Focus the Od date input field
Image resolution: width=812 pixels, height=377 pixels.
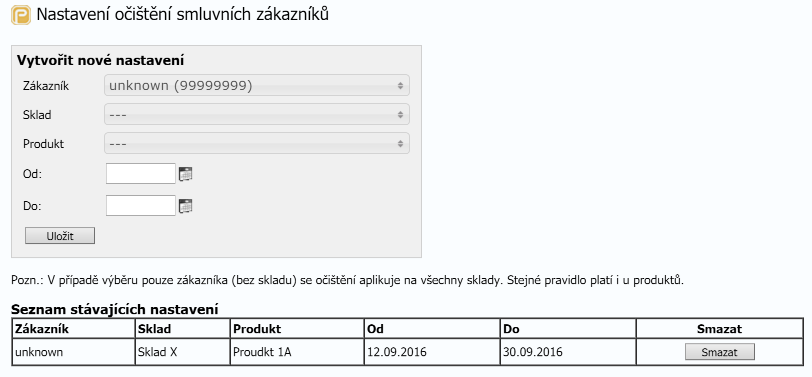coord(141,173)
